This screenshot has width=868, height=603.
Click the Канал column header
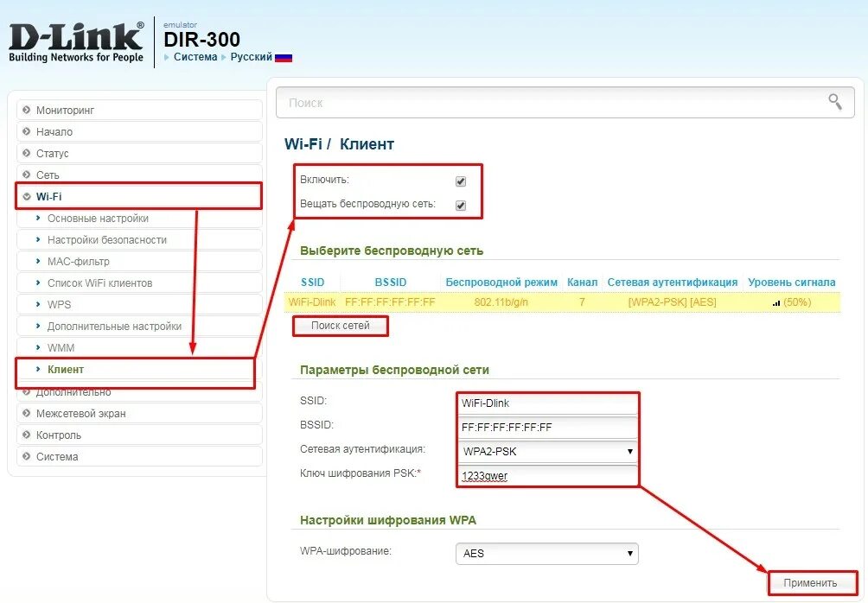point(583,282)
